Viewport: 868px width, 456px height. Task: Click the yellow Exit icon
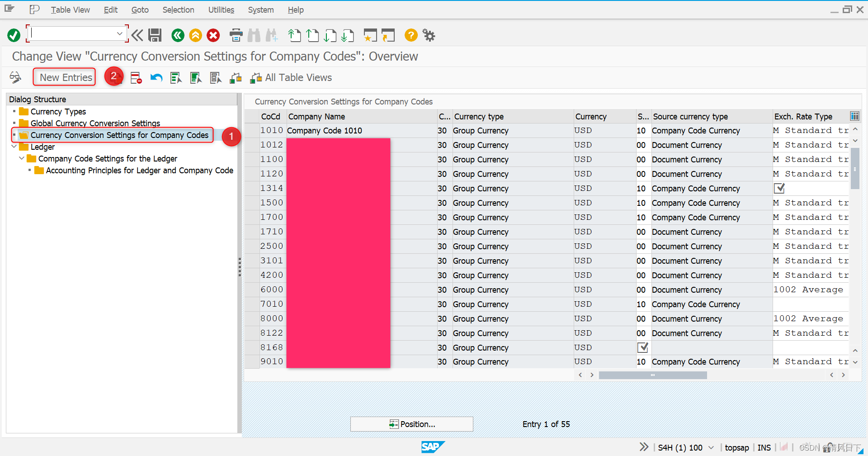195,35
